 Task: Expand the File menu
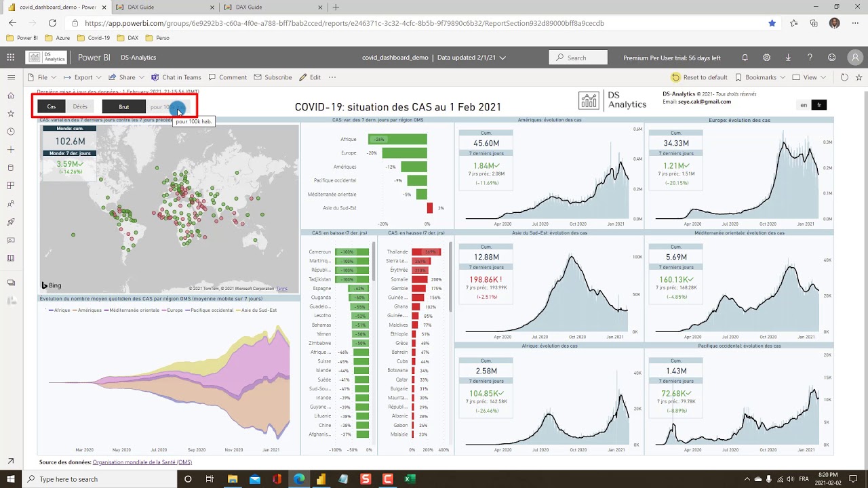point(42,77)
